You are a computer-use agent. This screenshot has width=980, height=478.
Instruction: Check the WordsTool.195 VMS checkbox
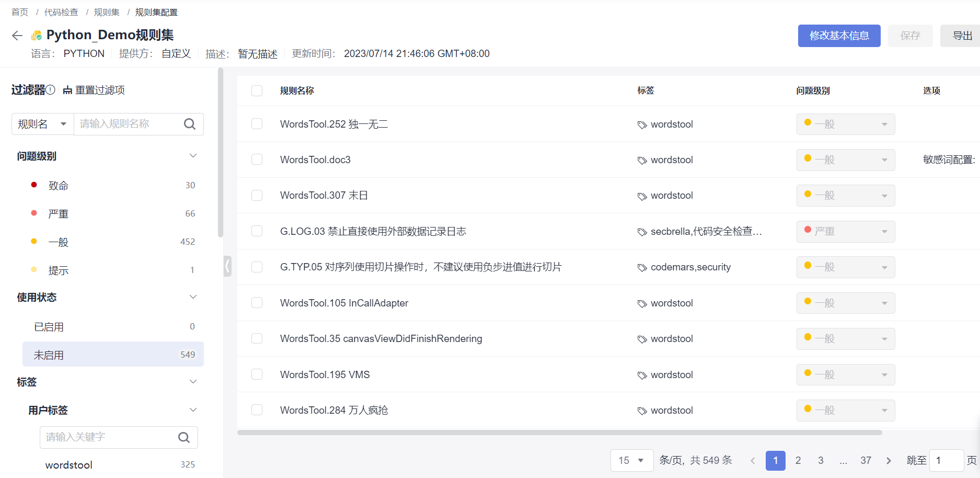tap(257, 374)
